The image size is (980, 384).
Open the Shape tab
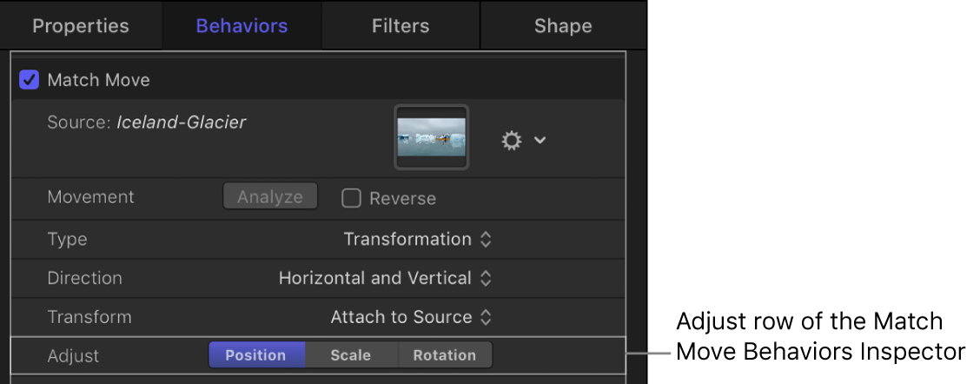[562, 26]
